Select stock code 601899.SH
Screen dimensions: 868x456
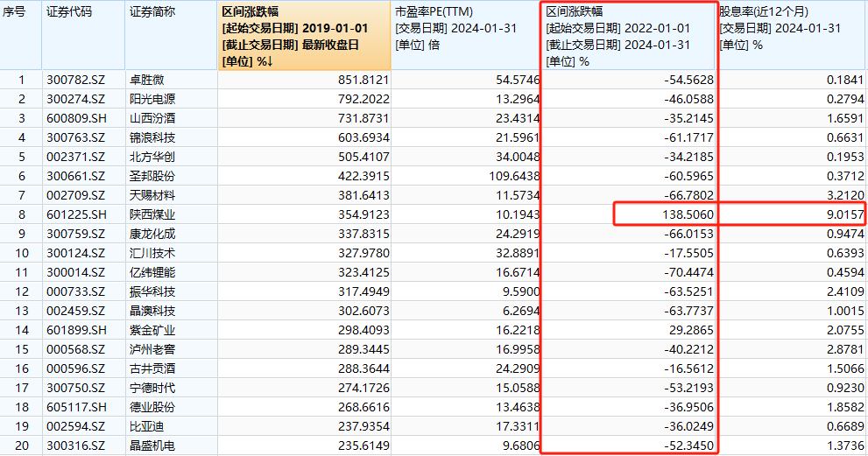(76, 330)
